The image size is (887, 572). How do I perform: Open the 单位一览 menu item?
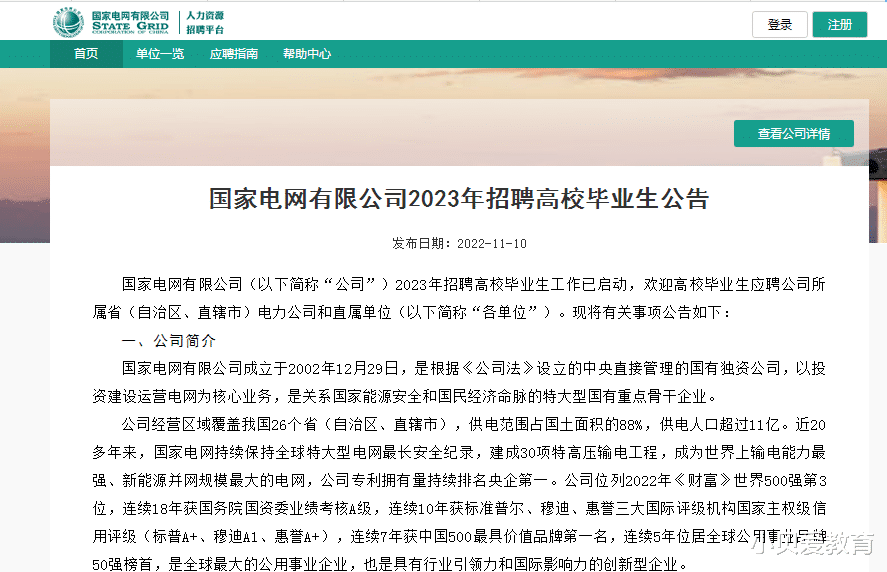(160, 54)
